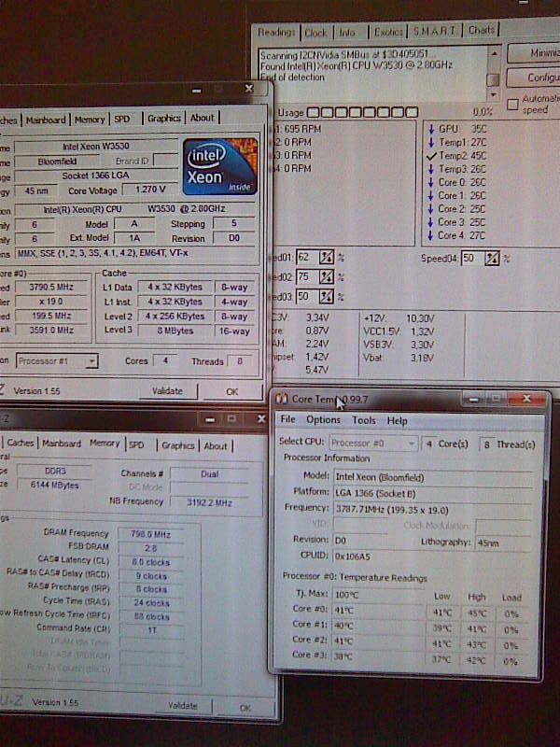Click OK in the upper CPU-Z window

coord(231,391)
